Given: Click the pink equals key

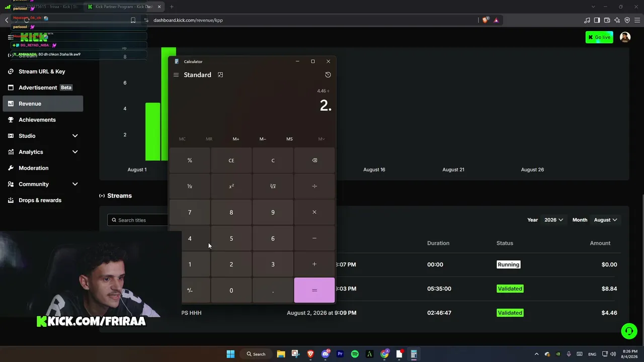Looking at the screenshot, I should (x=314, y=290).
